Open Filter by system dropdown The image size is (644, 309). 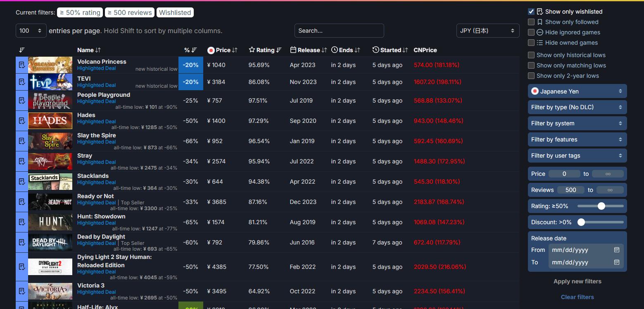577,123
